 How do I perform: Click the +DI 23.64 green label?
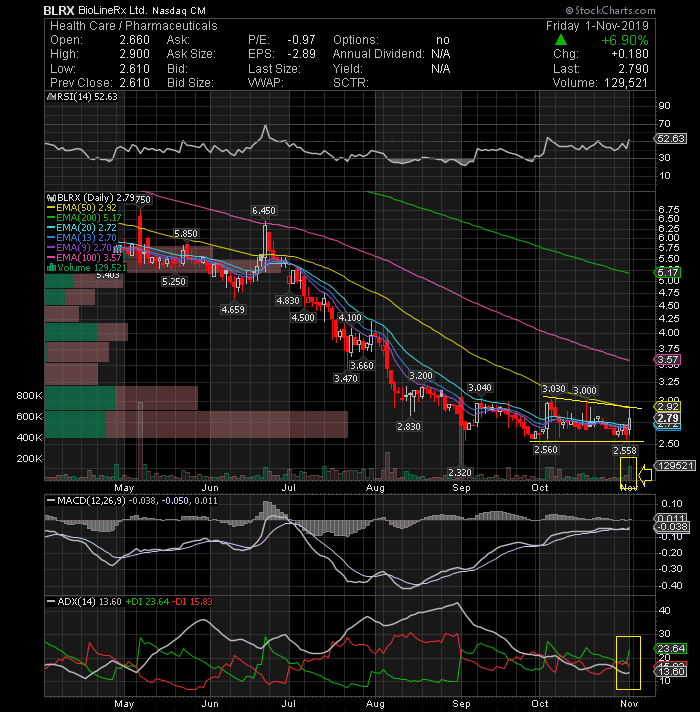(147, 602)
